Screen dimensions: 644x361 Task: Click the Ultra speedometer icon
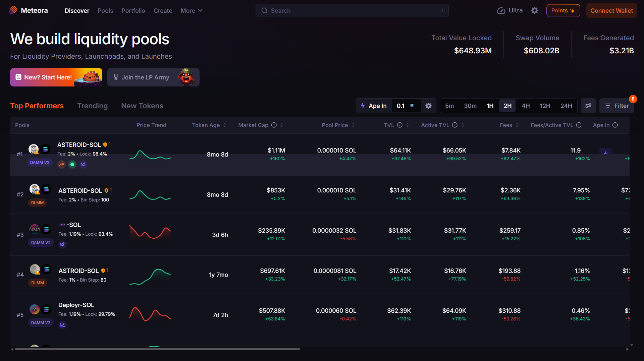coord(501,11)
